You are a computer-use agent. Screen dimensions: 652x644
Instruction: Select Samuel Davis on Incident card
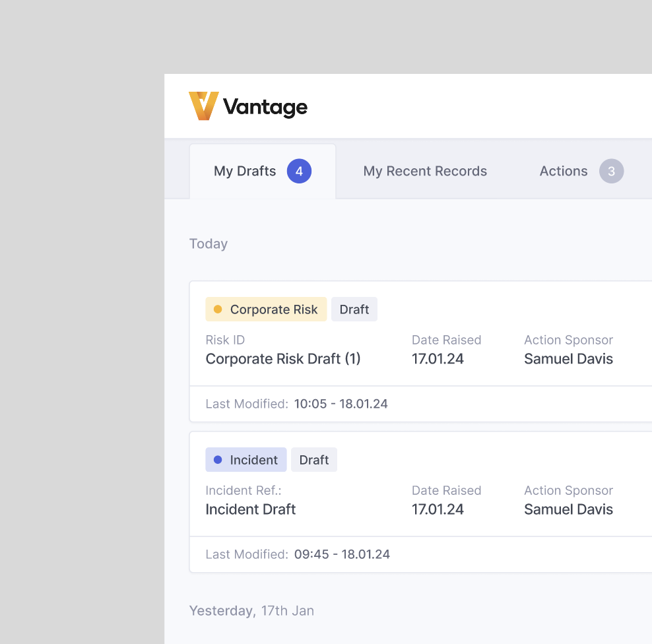click(x=568, y=509)
